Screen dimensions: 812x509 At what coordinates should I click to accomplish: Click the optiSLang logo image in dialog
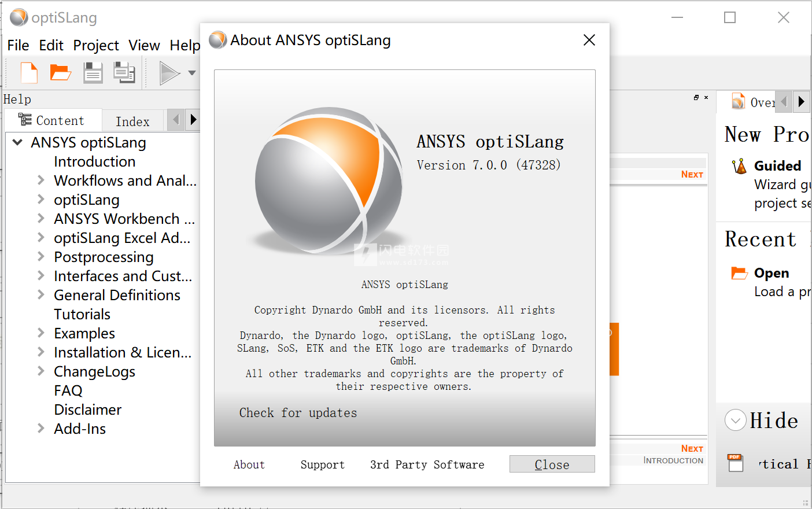click(328, 180)
